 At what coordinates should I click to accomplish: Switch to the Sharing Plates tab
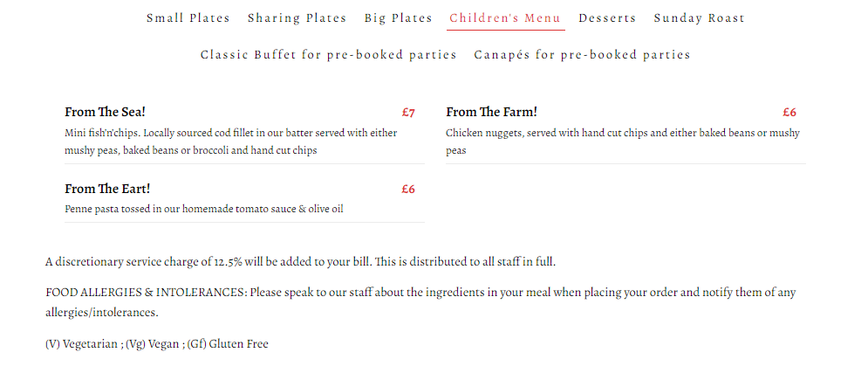[297, 18]
